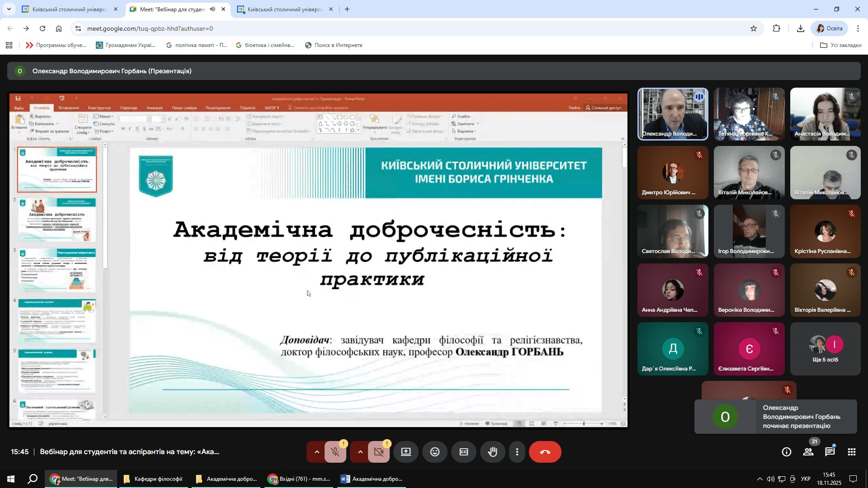This screenshot has width=868, height=488.
Task: Click the 'Ще 5 осіб' tile
Action: pos(825,349)
